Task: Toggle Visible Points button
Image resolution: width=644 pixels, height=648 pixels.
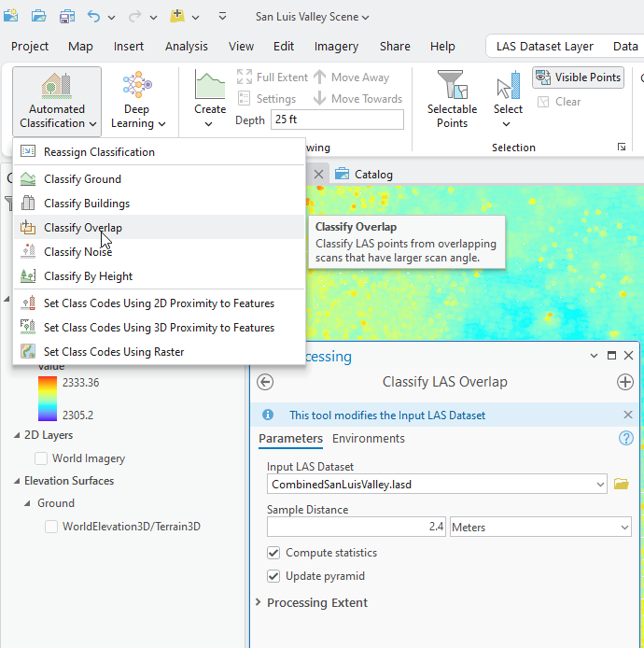Action: pyautogui.click(x=578, y=77)
